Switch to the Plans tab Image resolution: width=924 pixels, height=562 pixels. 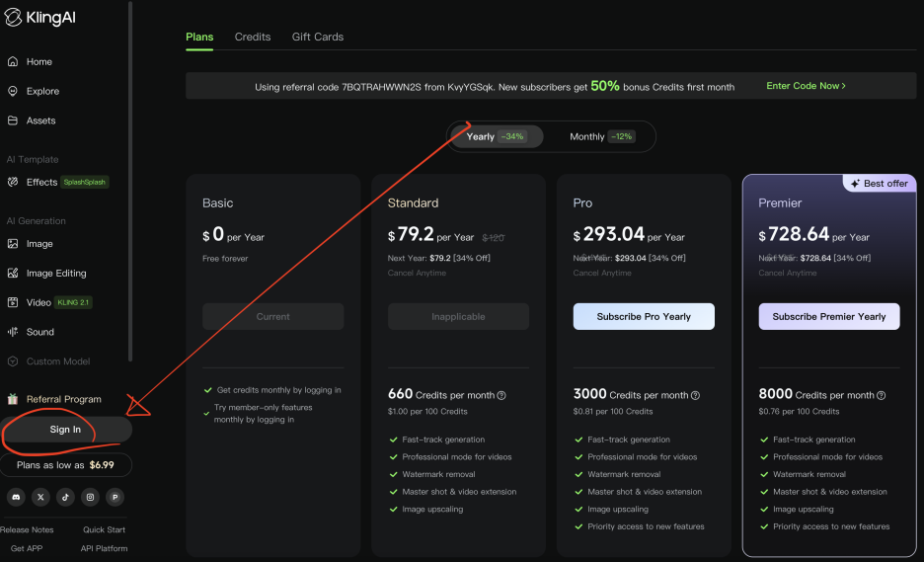click(x=199, y=38)
